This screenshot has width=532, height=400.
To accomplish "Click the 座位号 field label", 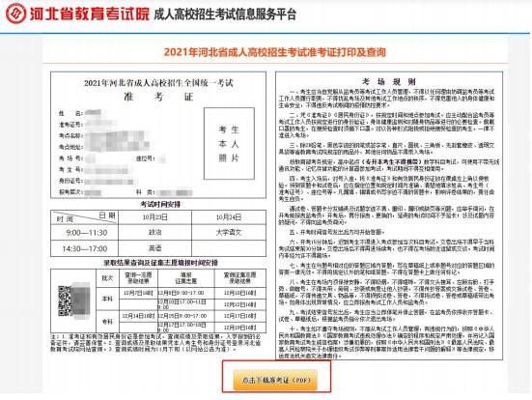I will pyautogui.click(x=145, y=158).
